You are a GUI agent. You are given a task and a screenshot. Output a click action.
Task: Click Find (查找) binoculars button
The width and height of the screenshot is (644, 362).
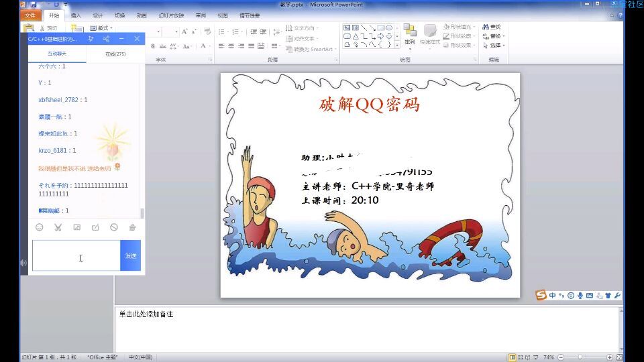tap(492, 27)
